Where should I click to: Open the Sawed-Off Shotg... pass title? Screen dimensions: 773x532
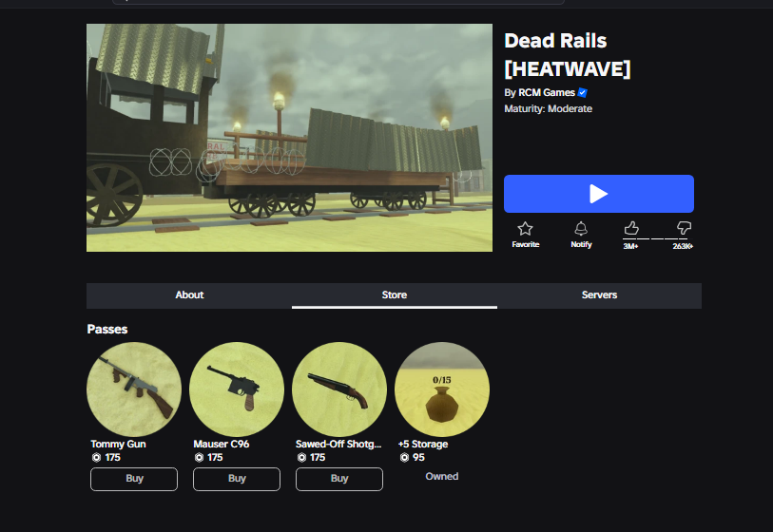pyautogui.click(x=338, y=444)
